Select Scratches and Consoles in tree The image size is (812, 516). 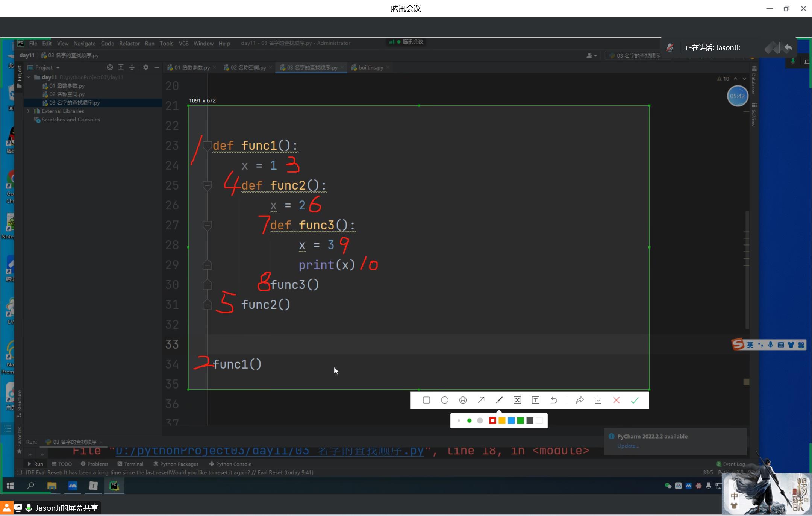[71, 120]
